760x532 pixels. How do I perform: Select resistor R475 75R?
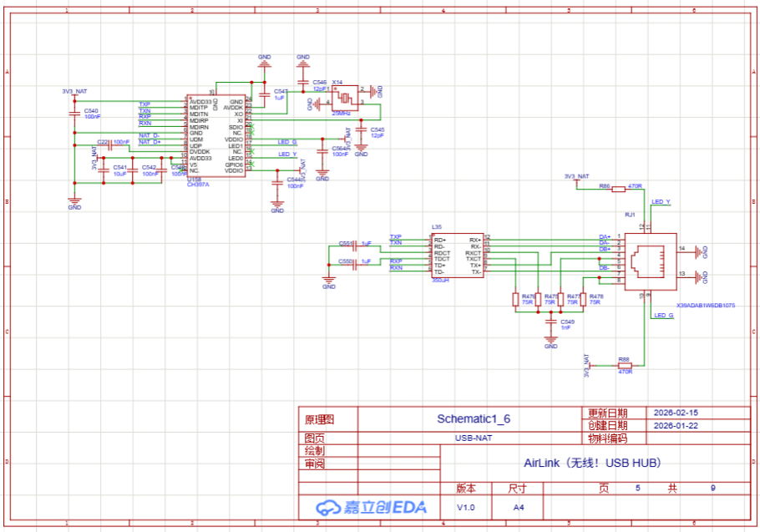click(x=538, y=300)
